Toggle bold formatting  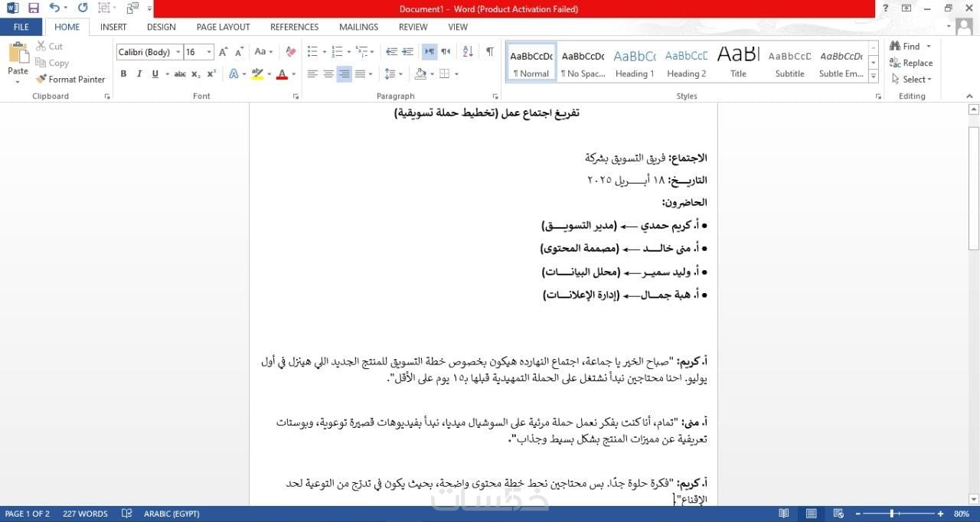click(123, 74)
